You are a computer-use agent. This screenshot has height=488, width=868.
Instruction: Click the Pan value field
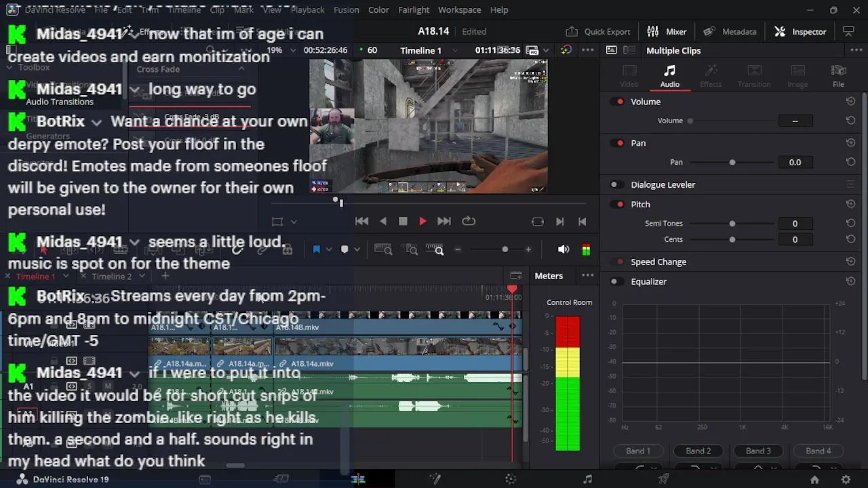[x=795, y=162]
